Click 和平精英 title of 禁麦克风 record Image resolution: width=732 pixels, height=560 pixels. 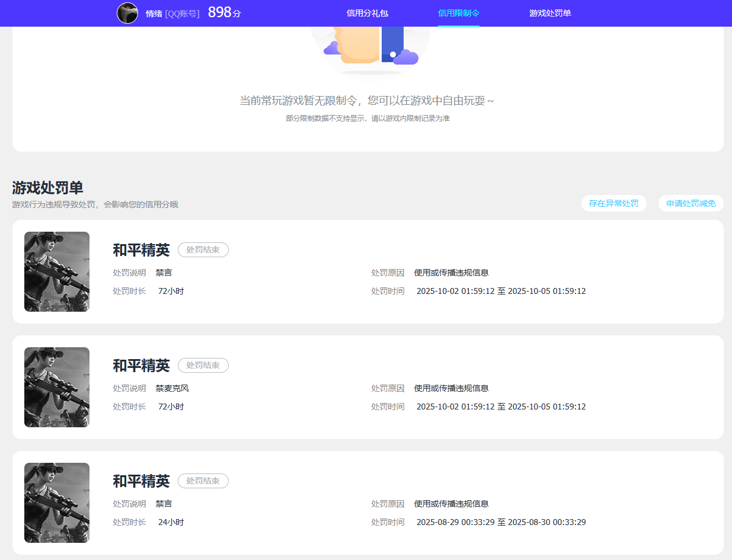141,366
